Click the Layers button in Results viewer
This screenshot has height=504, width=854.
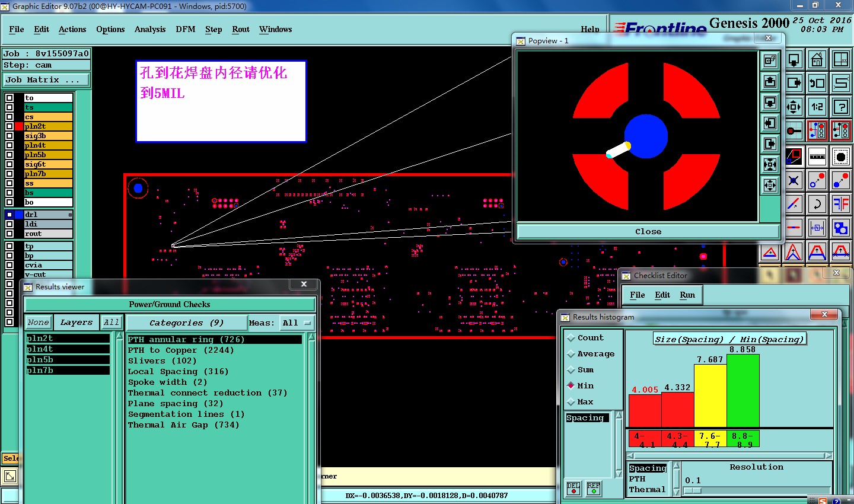tap(77, 323)
